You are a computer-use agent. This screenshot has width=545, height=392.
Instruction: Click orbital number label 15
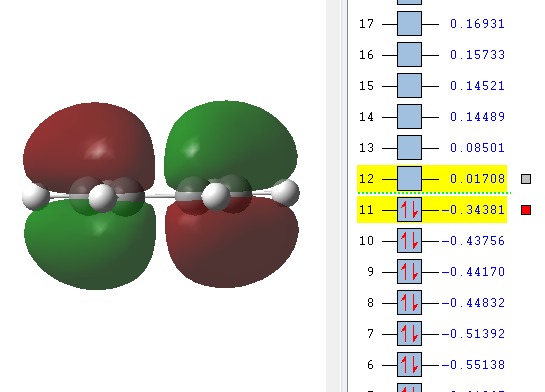(366, 85)
